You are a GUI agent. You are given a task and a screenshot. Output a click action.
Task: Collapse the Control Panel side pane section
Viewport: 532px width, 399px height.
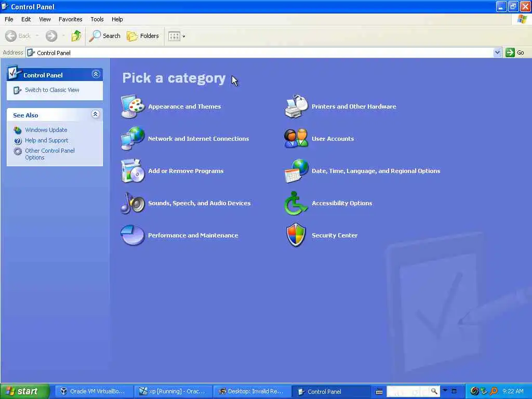(96, 74)
